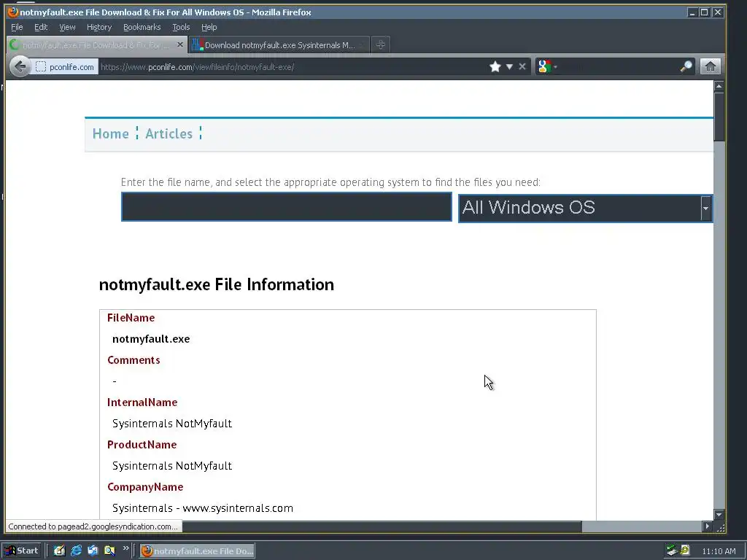Viewport: 747px width, 560px height.
Task: Open the Windows Start button
Action: 21,551
